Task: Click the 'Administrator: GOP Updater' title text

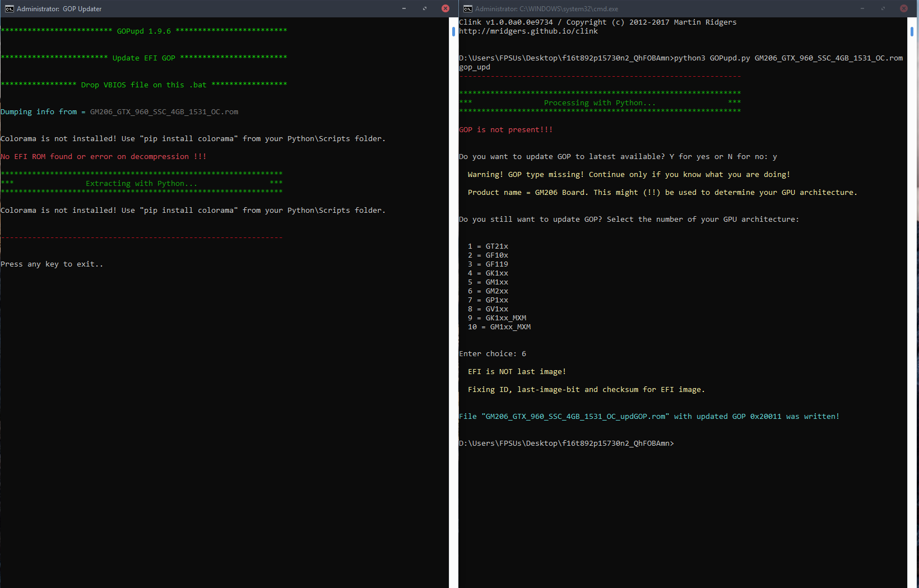Action: coord(59,9)
